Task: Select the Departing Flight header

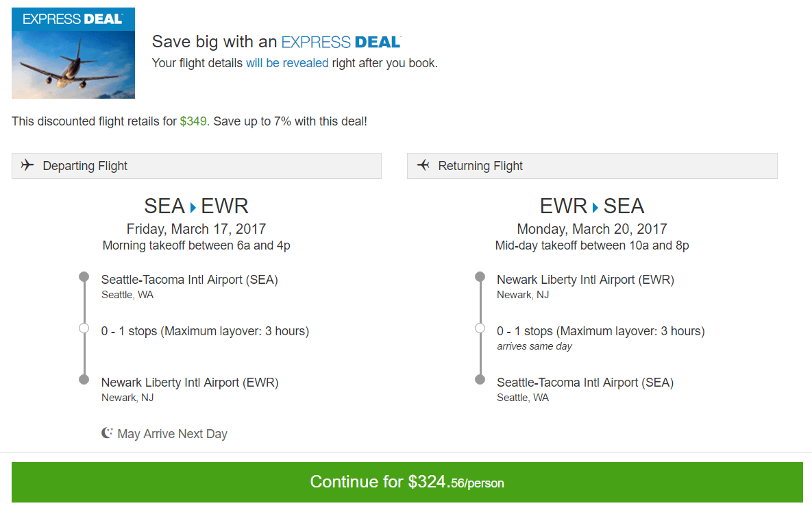Action: coord(85,165)
